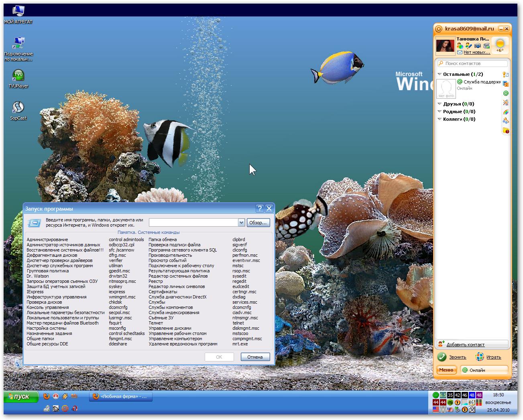Screen dimensions: 523x420
Task: Click the text 'dxdiag'
Action: tap(239, 297)
